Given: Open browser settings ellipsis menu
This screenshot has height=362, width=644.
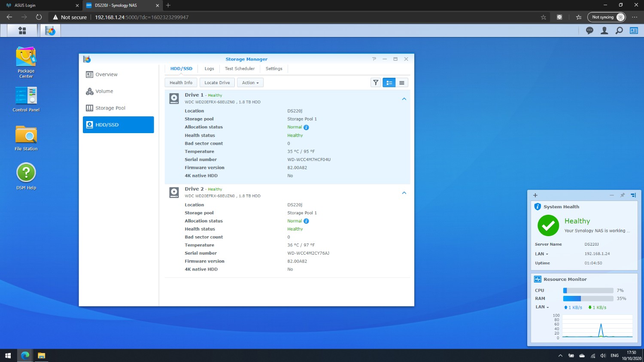Looking at the screenshot, I should [635, 17].
